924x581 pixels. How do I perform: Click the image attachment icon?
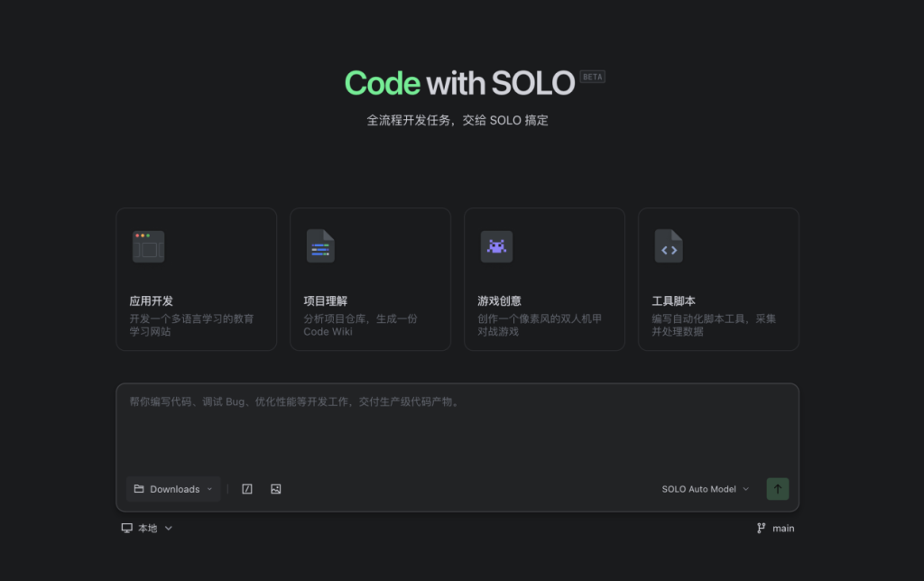[x=275, y=488]
